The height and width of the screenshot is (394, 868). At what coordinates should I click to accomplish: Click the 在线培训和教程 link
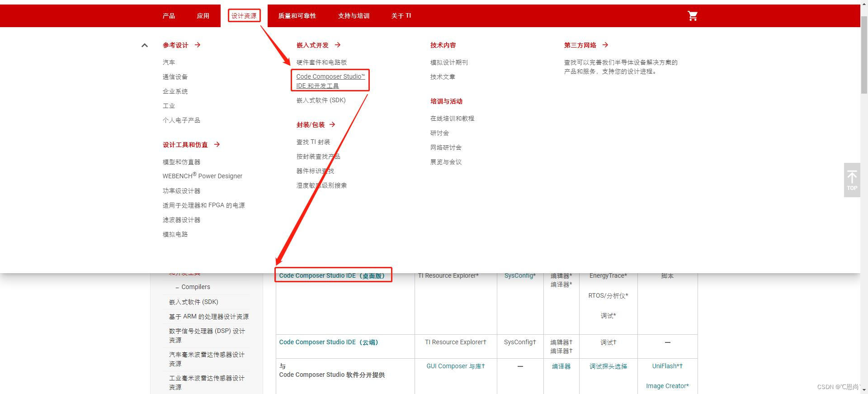click(x=452, y=119)
